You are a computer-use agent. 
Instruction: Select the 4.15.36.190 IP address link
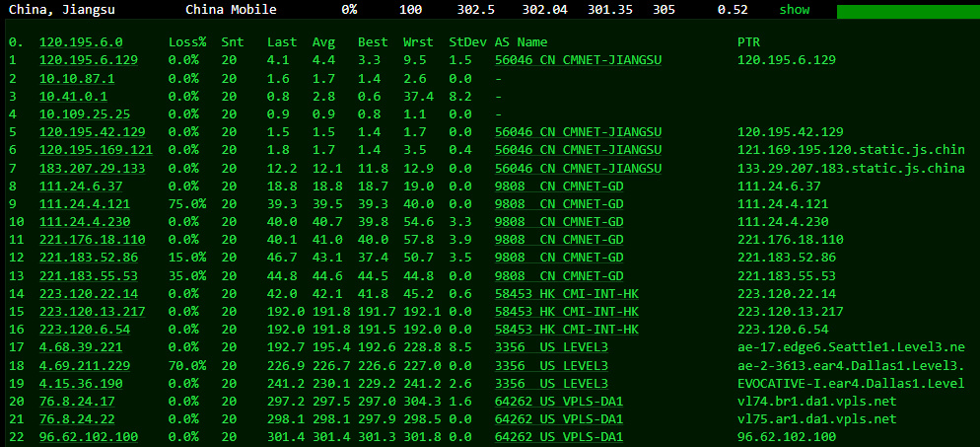pyautogui.click(x=81, y=383)
